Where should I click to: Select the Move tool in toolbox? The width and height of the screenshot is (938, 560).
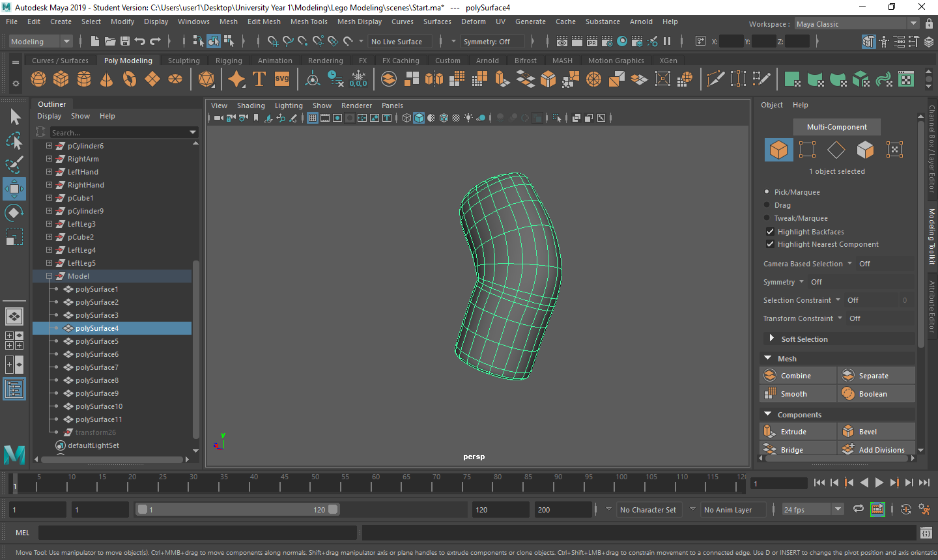14,189
